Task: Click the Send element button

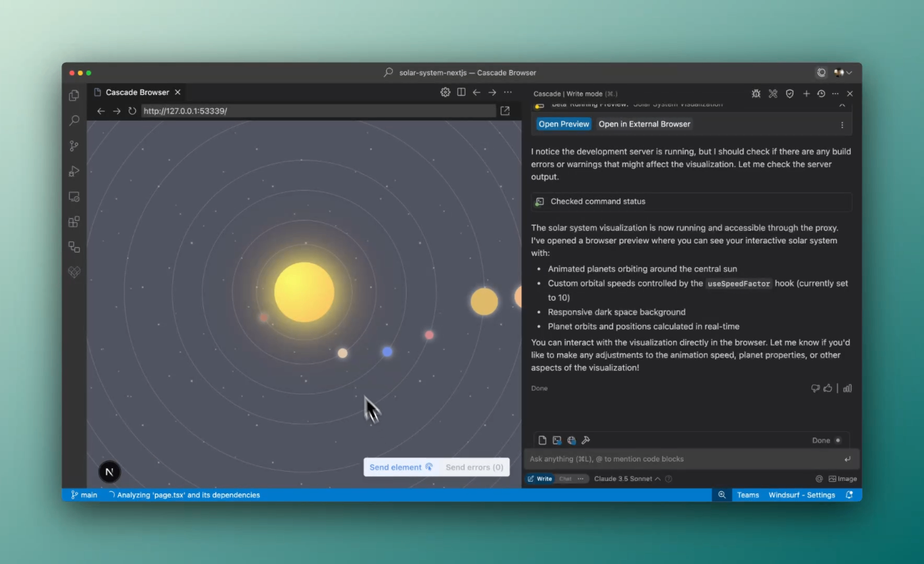Action: click(x=401, y=467)
